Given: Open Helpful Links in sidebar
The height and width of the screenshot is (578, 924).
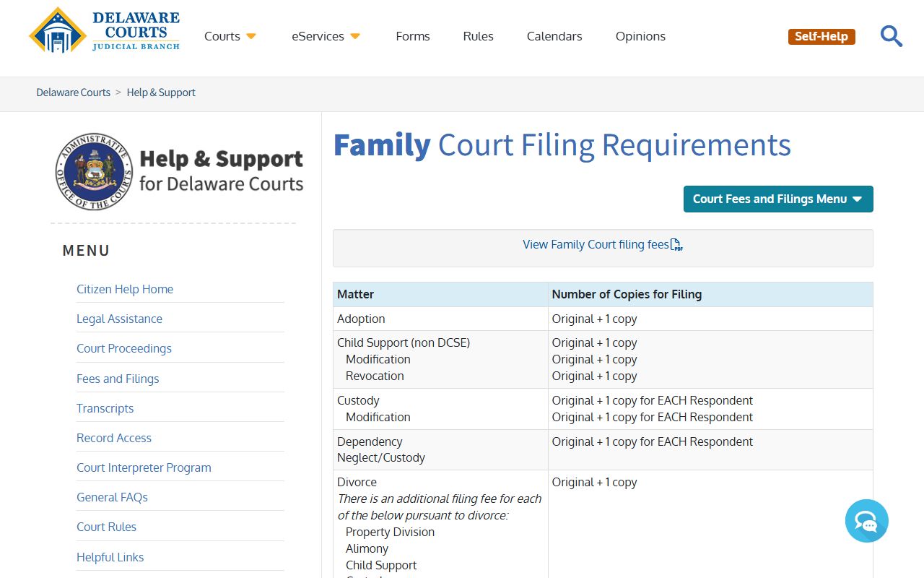Looking at the screenshot, I should pyautogui.click(x=110, y=557).
